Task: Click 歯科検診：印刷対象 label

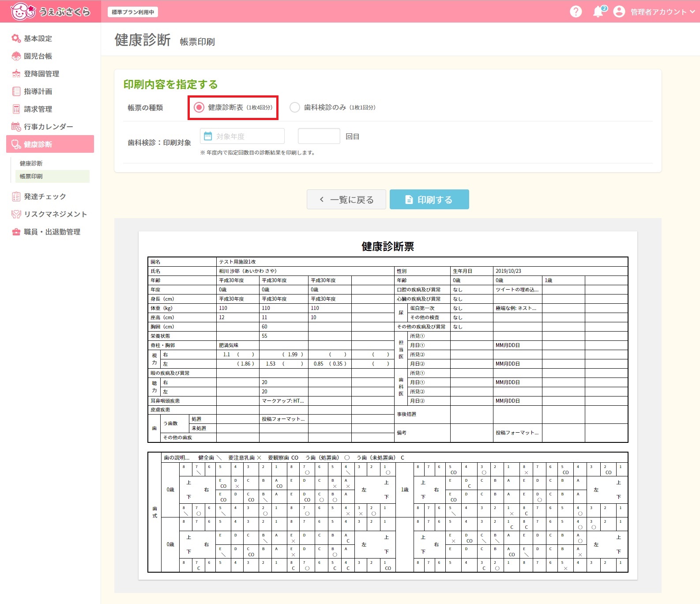Action: tap(159, 143)
